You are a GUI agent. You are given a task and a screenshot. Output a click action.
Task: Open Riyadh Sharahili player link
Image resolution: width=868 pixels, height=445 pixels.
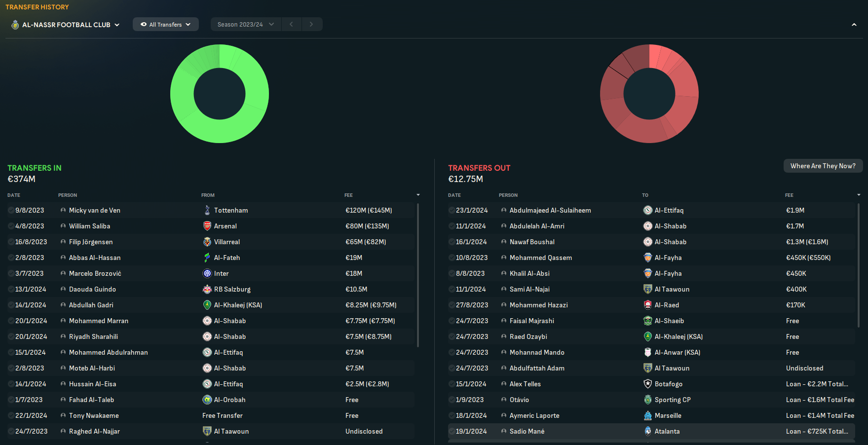pyautogui.click(x=93, y=336)
